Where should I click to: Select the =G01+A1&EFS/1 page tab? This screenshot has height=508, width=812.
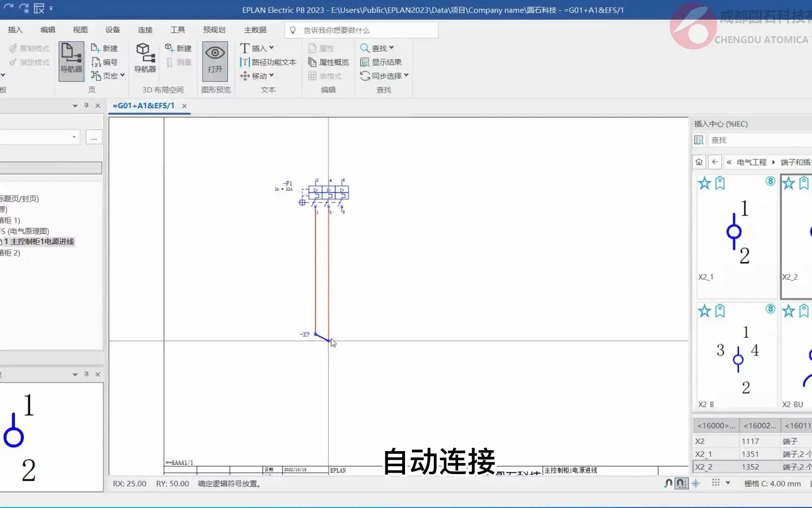click(x=143, y=106)
